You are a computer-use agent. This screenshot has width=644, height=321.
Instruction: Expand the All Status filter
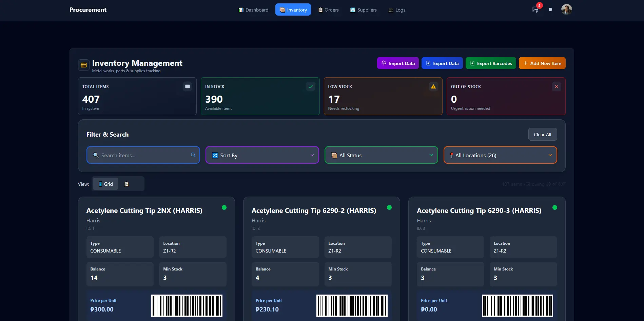tap(380, 155)
